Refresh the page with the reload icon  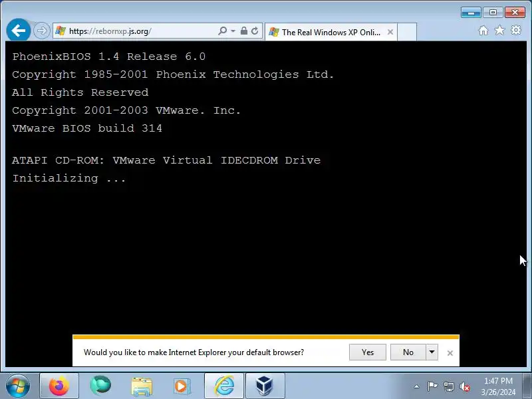tap(255, 31)
